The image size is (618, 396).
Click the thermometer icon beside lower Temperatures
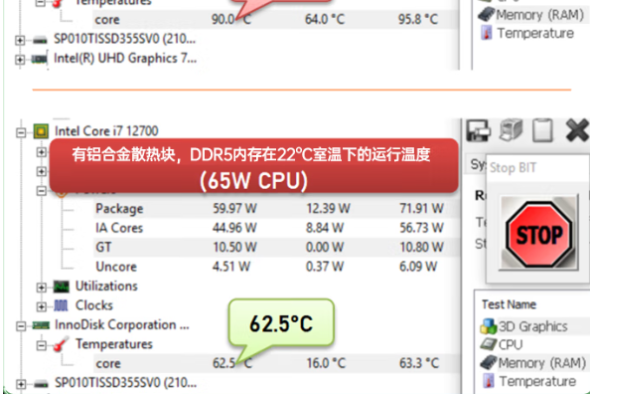pos(61,344)
